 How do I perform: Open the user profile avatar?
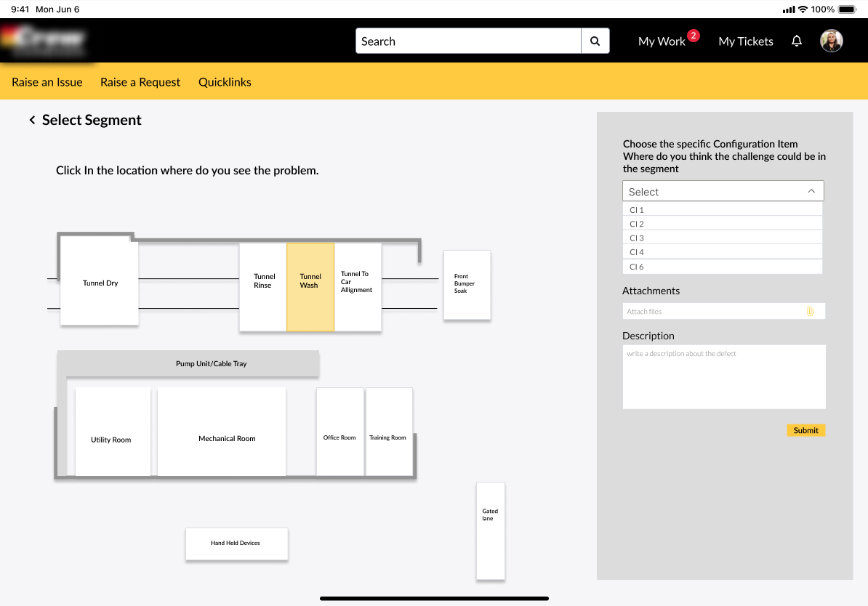(831, 41)
